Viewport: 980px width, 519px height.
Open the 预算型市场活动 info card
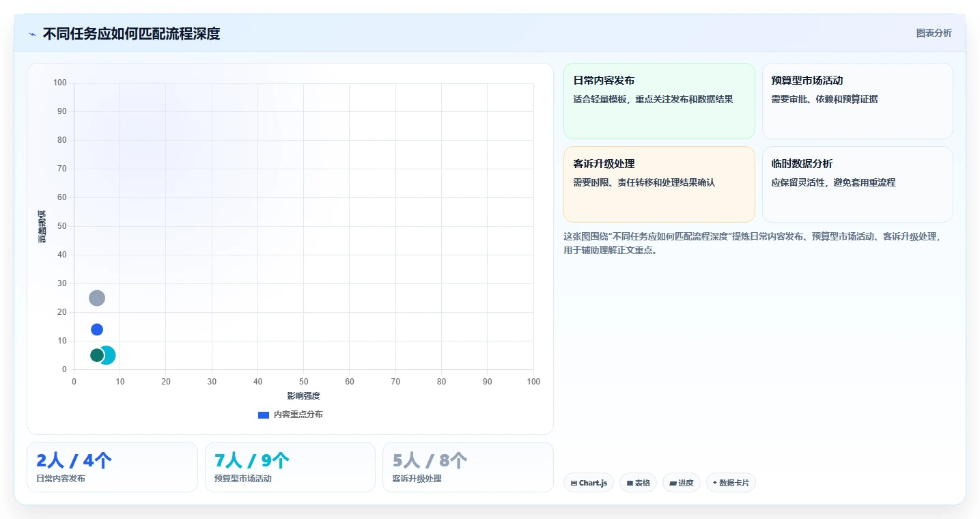click(857, 101)
